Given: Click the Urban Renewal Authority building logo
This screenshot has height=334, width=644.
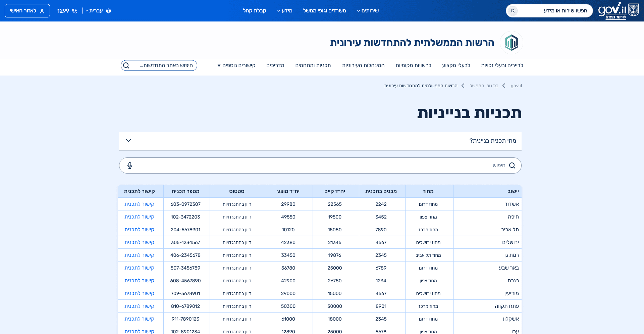Looking at the screenshot, I should point(512,43).
